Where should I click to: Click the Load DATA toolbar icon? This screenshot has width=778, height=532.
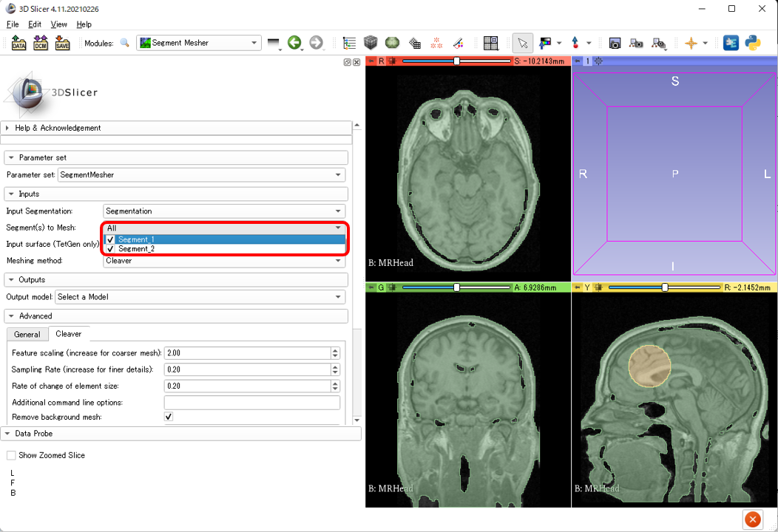tap(18, 44)
